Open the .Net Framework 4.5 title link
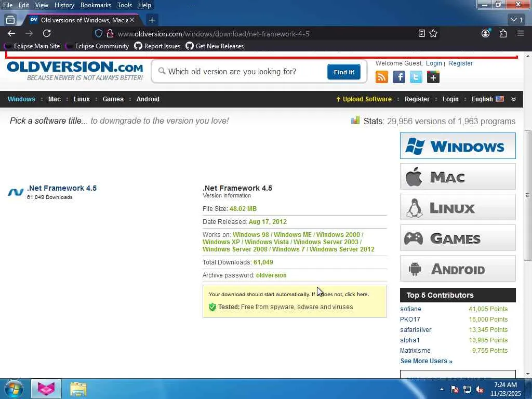This screenshot has width=532, height=399. pos(62,188)
